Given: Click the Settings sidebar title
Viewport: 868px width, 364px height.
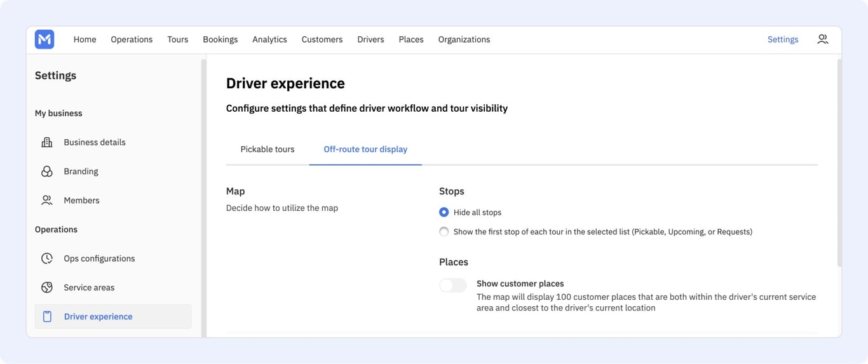Looking at the screenshot, I should [x=55, y=76].
